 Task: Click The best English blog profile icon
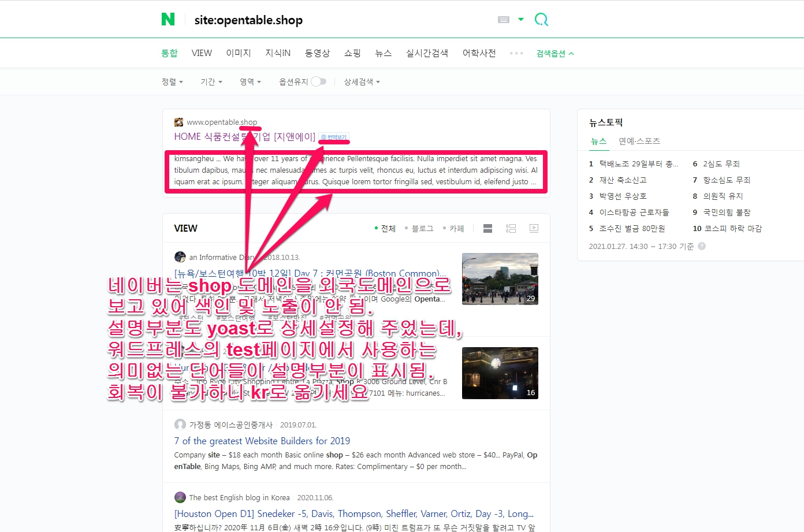coord(180,497)
